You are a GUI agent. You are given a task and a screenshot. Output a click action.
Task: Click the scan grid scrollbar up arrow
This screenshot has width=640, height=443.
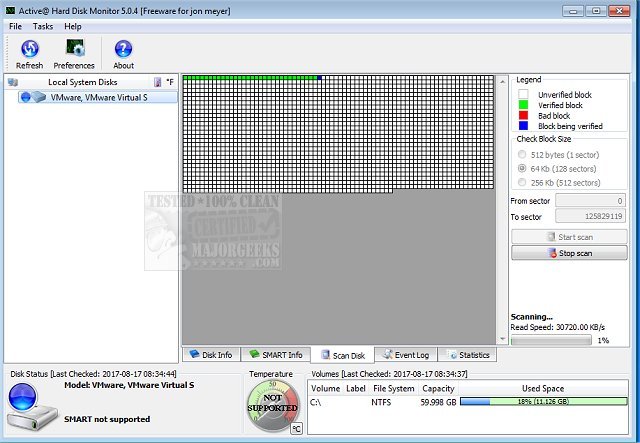(502, 82)
